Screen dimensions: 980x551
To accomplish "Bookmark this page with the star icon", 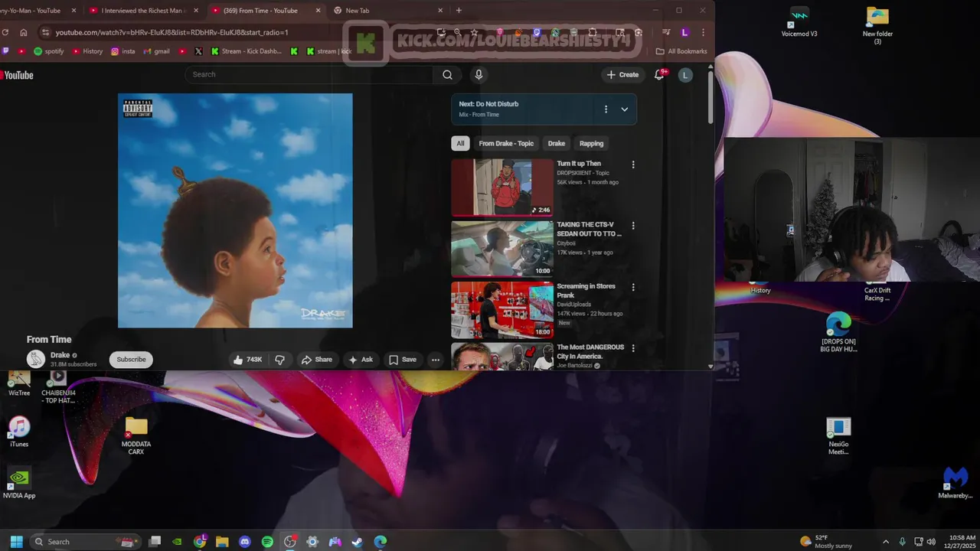I will [475, 32].
